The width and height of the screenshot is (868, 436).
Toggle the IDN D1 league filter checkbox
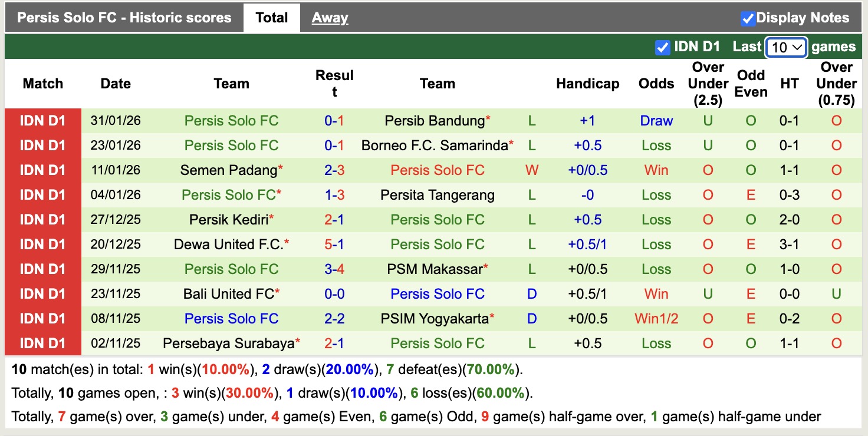point(662,46)
